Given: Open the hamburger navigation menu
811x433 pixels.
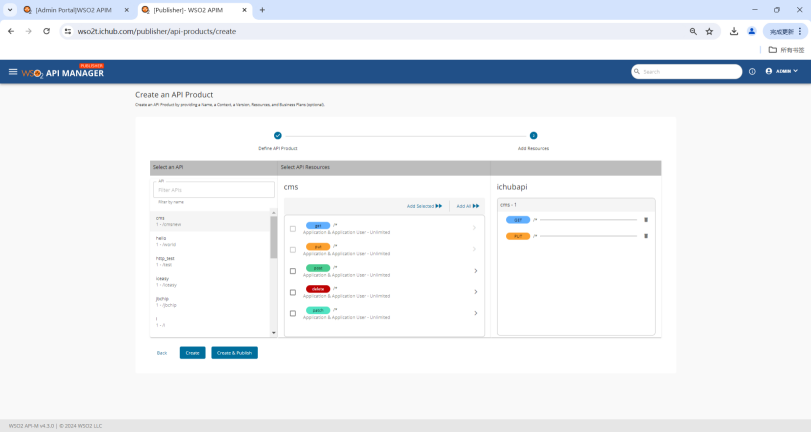Looking at the screenshot, I should coord(13,72).
